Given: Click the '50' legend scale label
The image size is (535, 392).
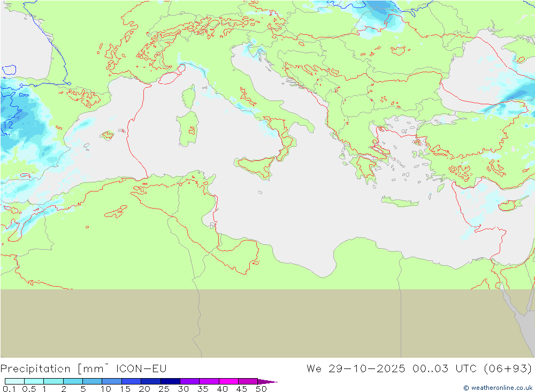Looking at the screenshot, I should (262, 389).
